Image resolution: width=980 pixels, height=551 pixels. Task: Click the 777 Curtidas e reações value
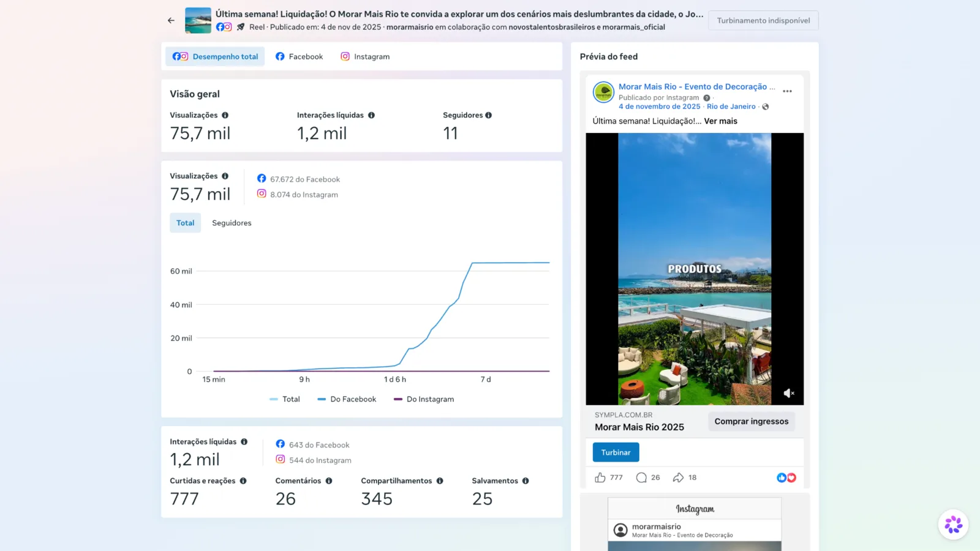coord(184,499)
